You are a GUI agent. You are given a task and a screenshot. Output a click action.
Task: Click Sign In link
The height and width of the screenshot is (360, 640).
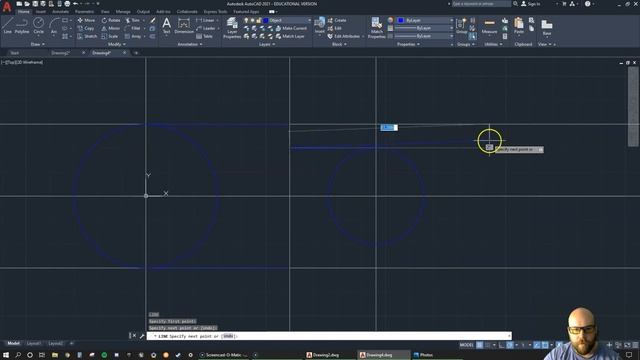(531, 4)
